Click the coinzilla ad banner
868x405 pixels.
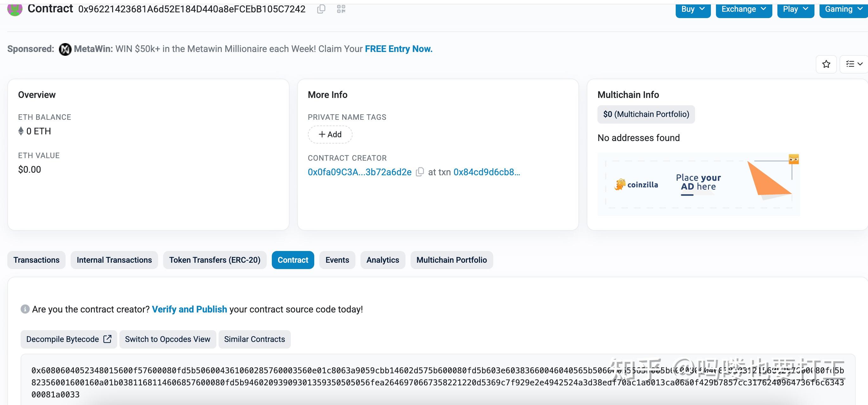pyautogui.click(x=698, y=184)
